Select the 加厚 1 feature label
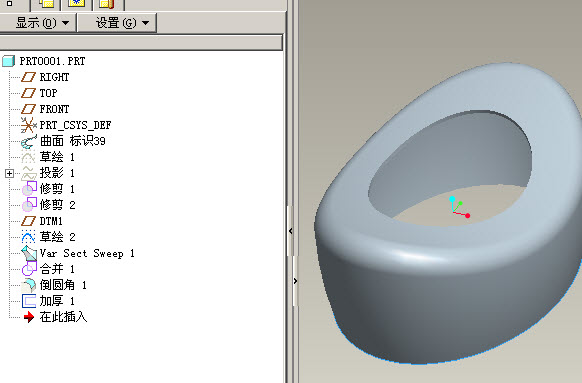This screenshot has height=383, width=582. coord(57,301)
